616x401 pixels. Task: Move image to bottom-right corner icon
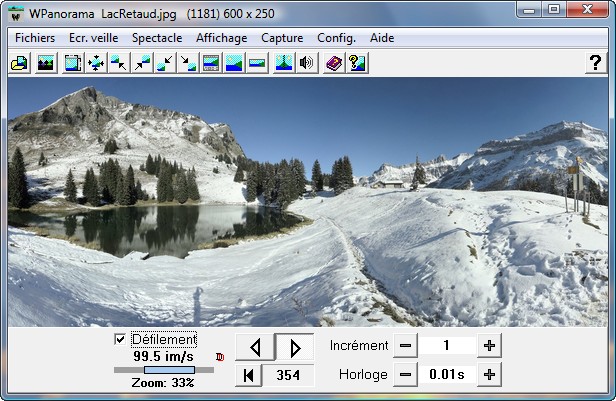point(188,63)
